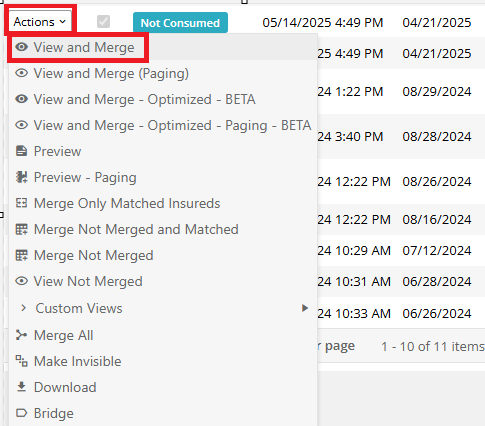
Task: Expand the Custom Views submenu arrow
Action: click(x=304, y=308)
